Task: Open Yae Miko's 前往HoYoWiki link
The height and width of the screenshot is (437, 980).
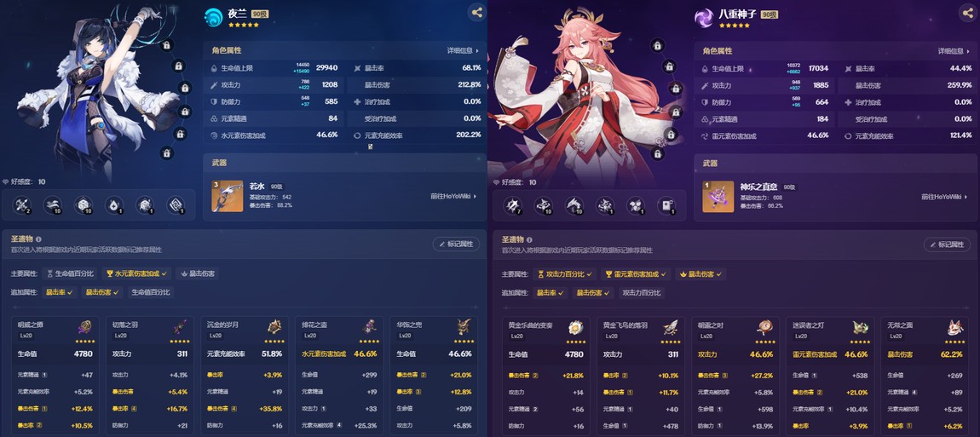Action: click(x=944, y=196)
